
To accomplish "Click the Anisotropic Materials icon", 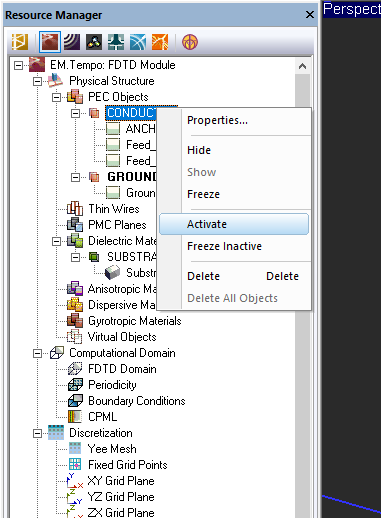I will (75, 289).
